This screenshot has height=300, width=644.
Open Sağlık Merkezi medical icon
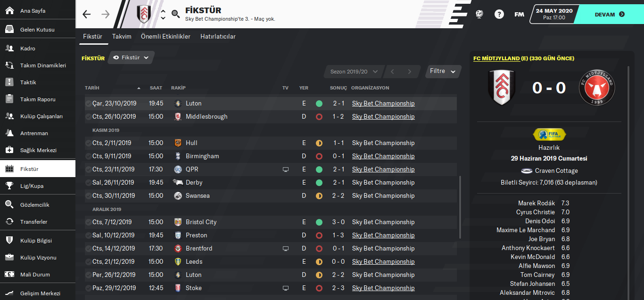pyautogui.click(x=9, y=150)
